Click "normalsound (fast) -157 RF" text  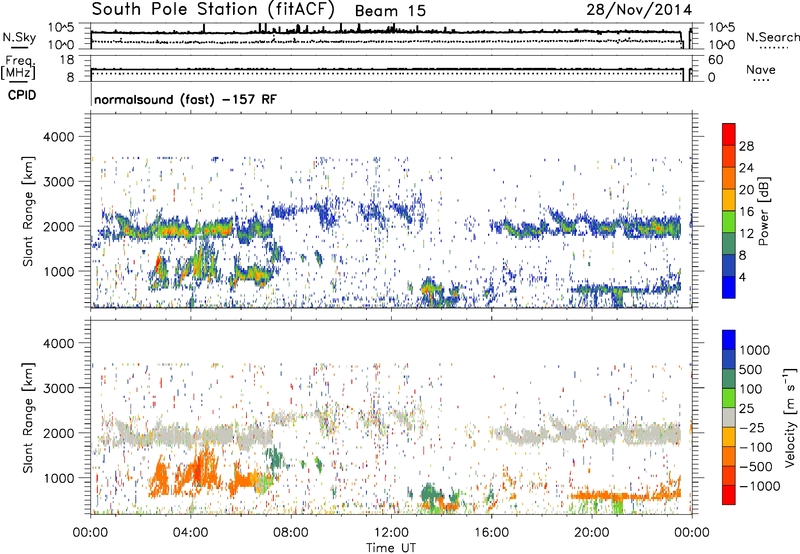point(186,99)
